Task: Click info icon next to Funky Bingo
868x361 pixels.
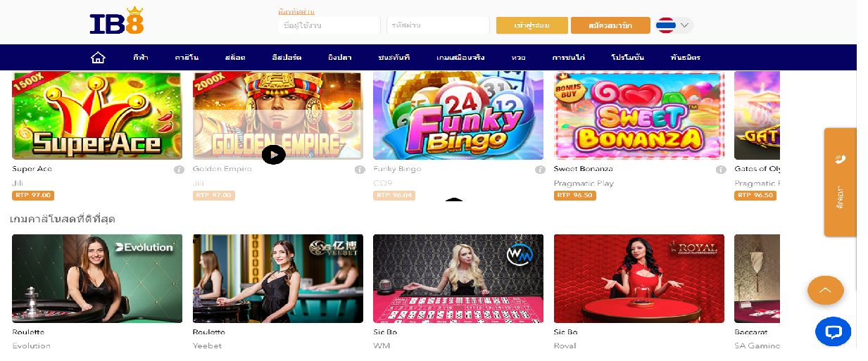Action: 540,170
